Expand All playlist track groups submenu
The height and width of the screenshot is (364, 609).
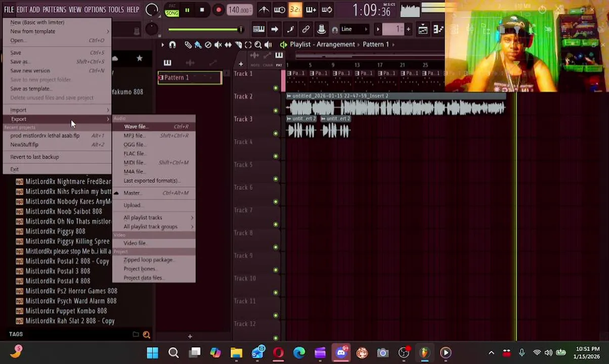[x=154, y=226]
